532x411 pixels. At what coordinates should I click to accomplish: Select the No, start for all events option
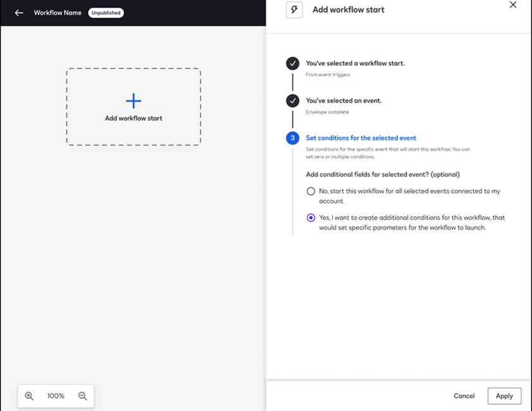coord(311,191)
